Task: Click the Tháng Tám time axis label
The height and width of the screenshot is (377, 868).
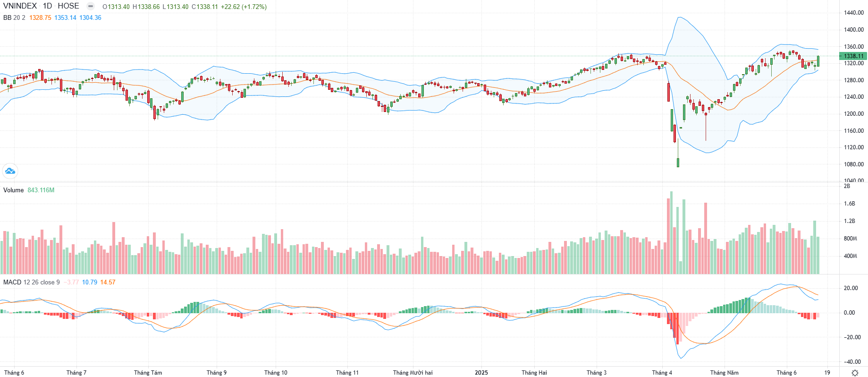Action: [148, 373]
